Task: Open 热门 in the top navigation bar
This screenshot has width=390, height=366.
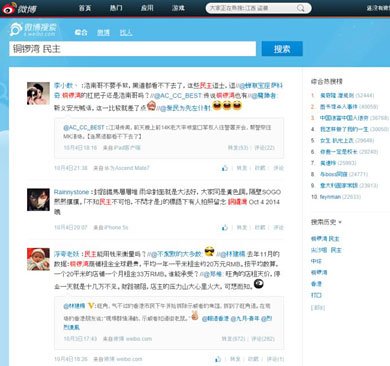Action: point(116,8)
